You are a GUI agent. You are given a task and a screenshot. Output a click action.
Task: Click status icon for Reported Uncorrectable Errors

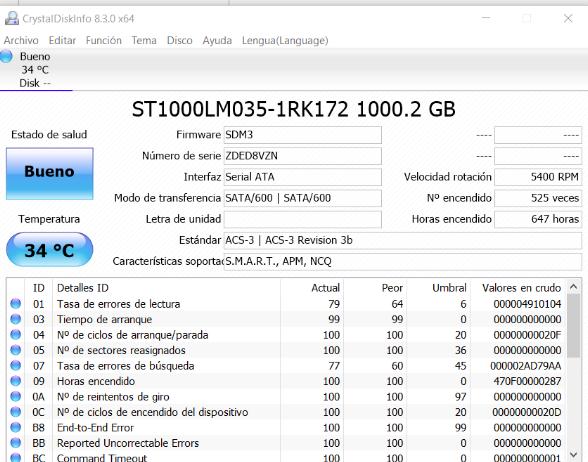pyautogui.click(x=16, y=443)
